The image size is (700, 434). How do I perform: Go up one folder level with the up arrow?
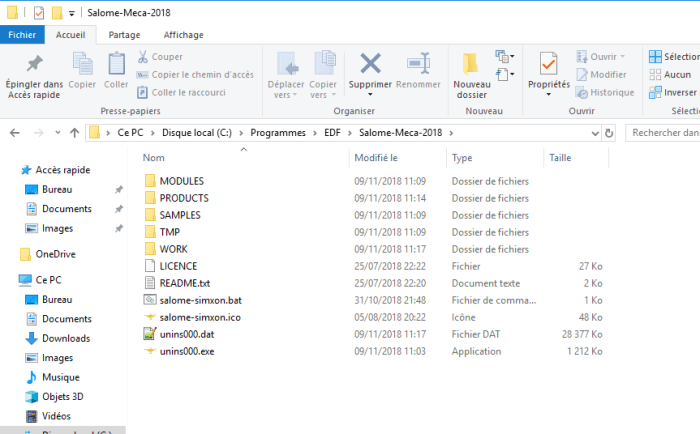pos(74,132)
